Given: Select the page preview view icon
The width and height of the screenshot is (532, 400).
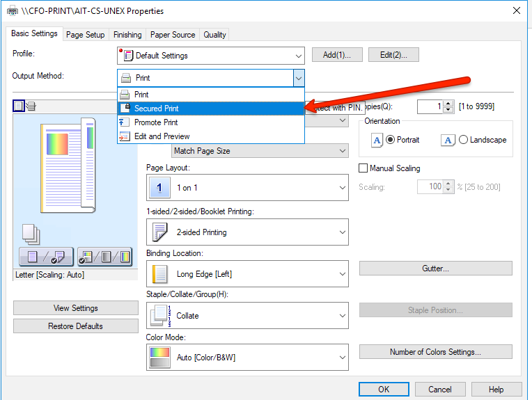Looking at the screenshot, I should tap(19, 106).
